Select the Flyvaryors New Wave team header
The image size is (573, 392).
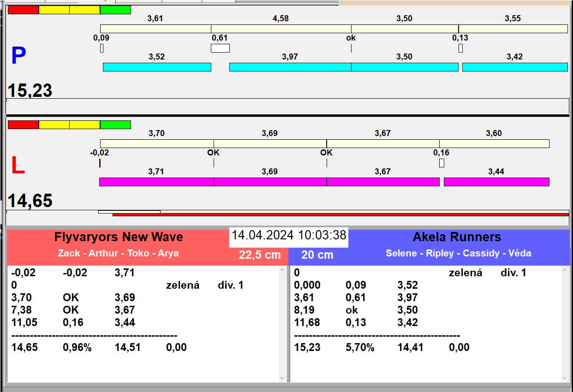119,237
